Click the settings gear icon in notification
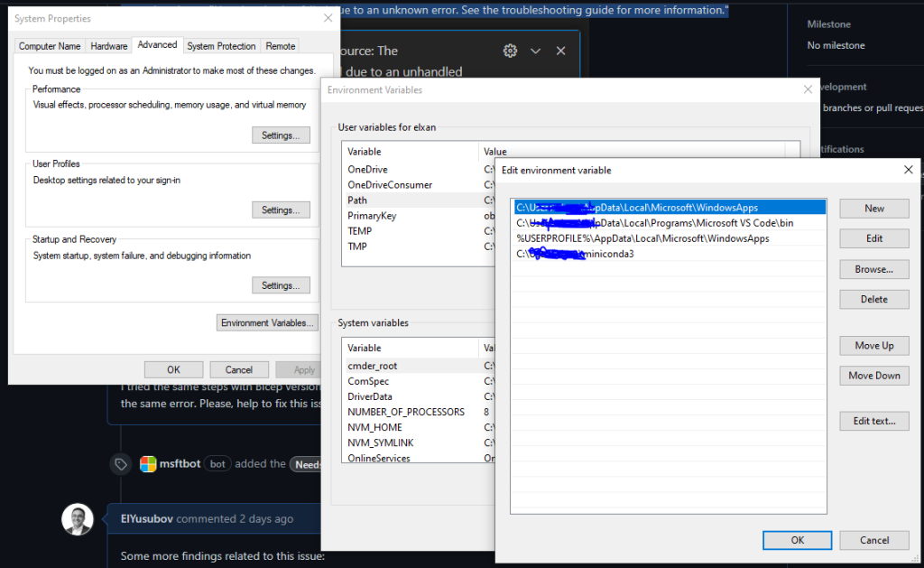This screenshot has width=924, height=568. click(x=510, y=51)
